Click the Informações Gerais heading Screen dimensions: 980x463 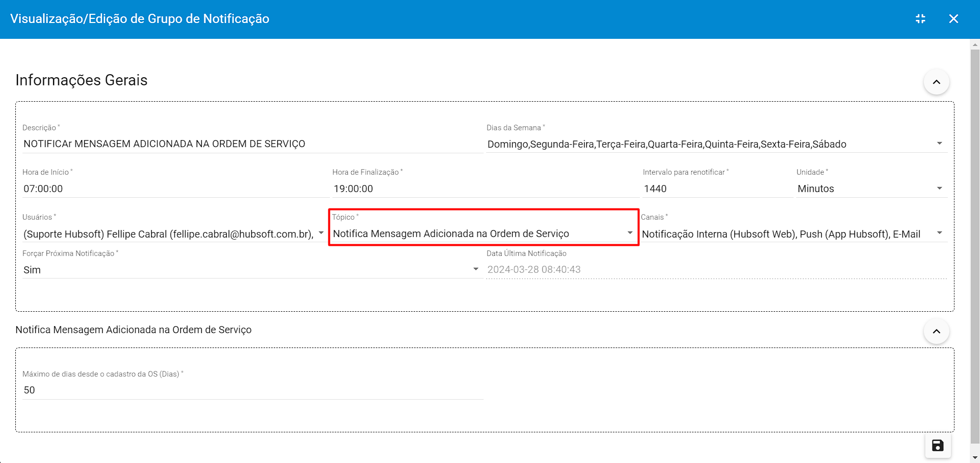pyautogui.click(x=81, y=80)
